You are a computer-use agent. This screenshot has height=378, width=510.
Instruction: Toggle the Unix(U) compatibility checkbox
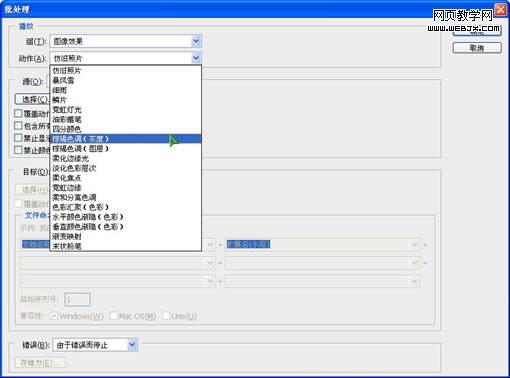click(166, 316)
